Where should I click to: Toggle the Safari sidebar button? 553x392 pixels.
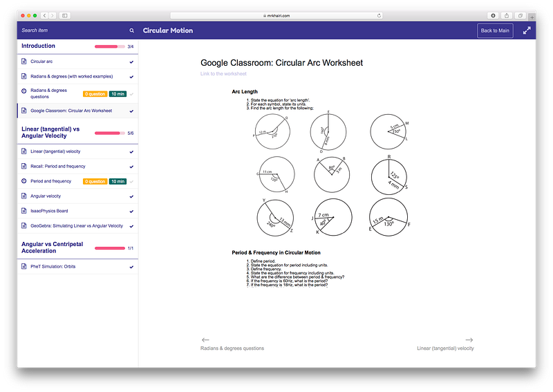tap(64, 15)
